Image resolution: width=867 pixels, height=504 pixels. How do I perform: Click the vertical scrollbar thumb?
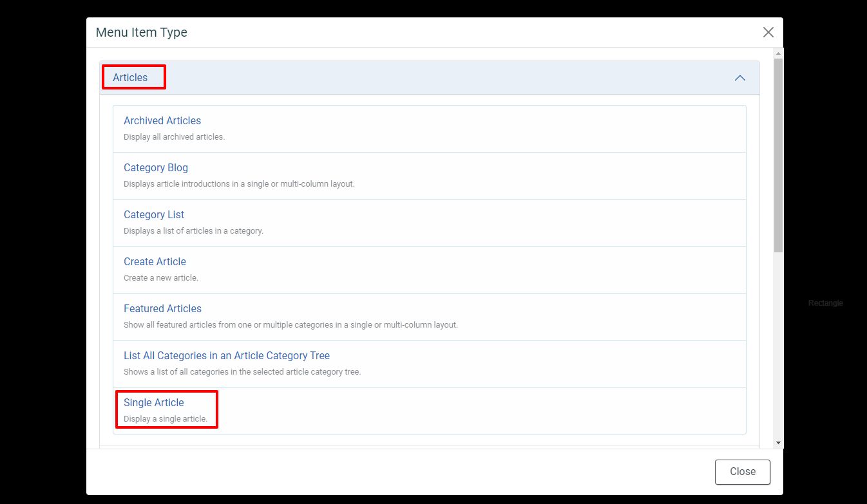779,154
